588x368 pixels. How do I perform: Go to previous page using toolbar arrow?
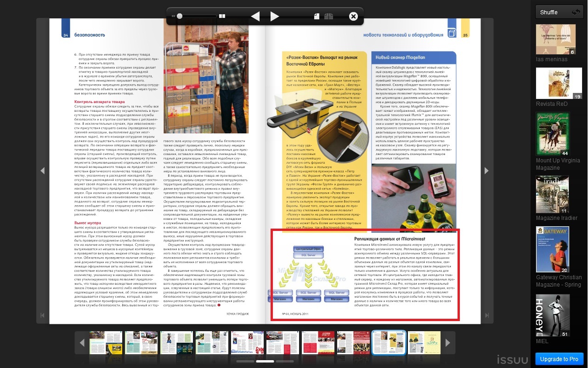click(255, 17)
